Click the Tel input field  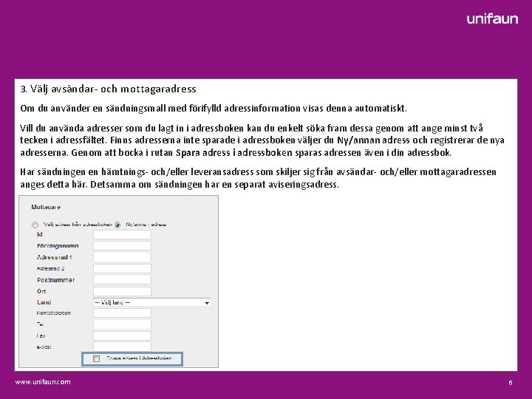click(122, 324)
